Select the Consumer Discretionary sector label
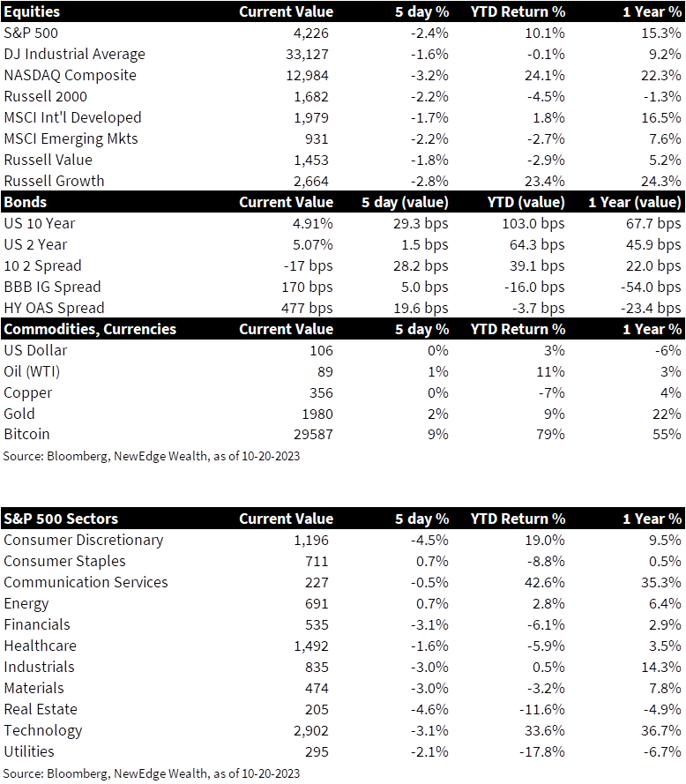 tap(83, 540)
